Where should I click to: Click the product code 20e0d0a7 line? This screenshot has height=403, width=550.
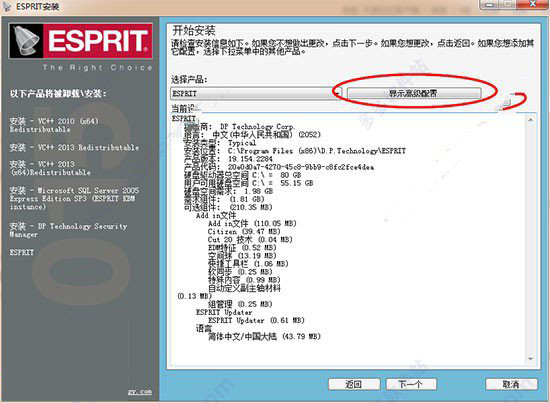tap(279, 167)
